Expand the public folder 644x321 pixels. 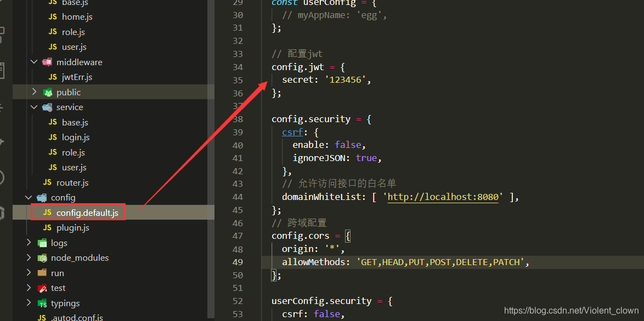pos(34,91)
